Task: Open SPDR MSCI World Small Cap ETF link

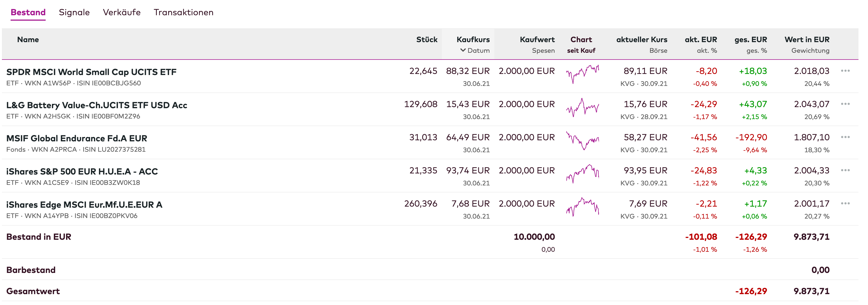Action: tap(91, 72)
